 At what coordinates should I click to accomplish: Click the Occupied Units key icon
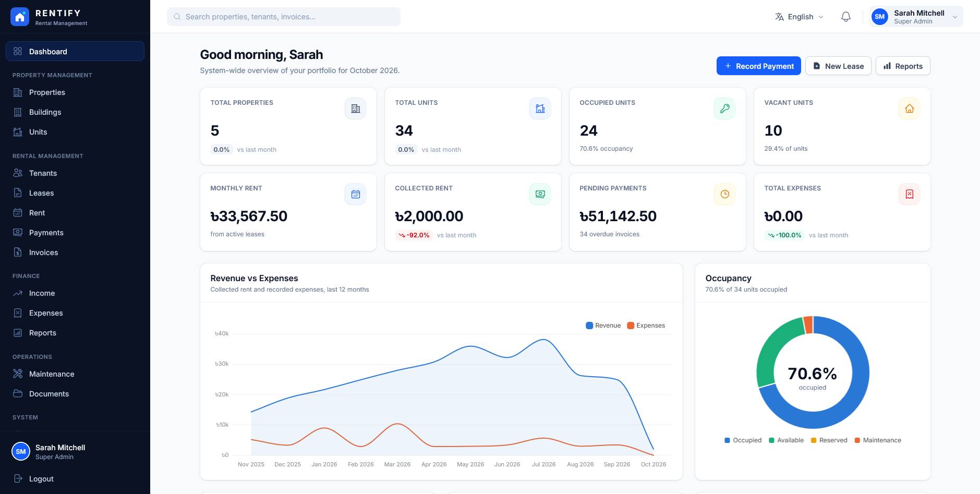pos(725,109)
